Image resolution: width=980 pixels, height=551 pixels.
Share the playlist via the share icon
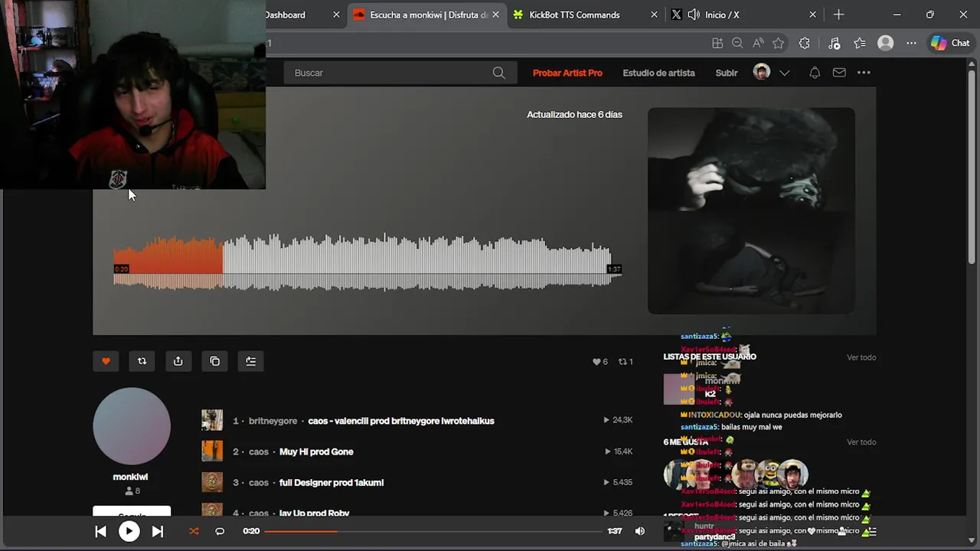pos(178,361)
